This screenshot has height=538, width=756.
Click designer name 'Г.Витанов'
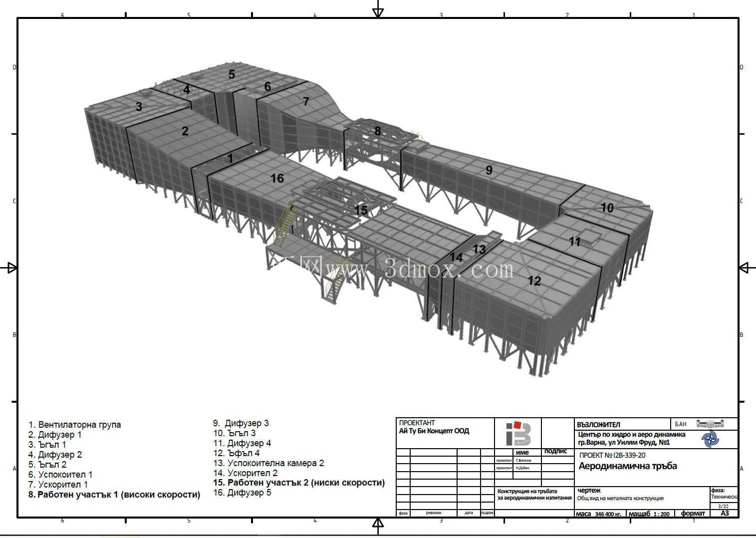[523, 460]
